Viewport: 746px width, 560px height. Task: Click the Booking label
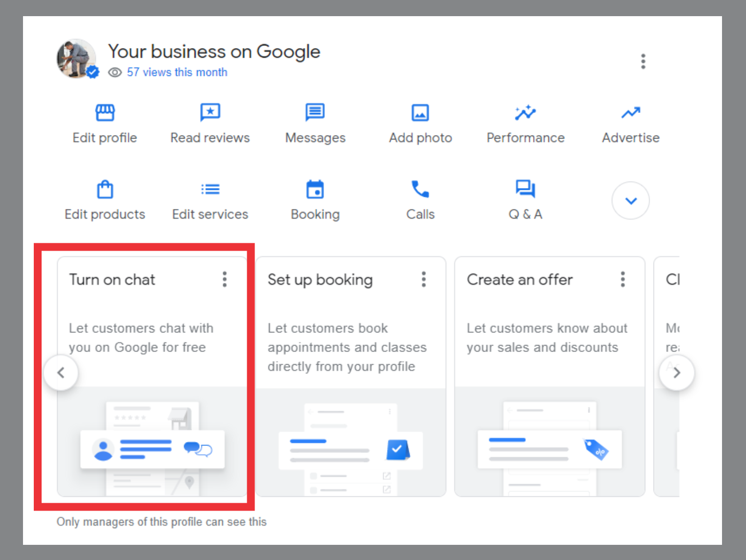315,214
